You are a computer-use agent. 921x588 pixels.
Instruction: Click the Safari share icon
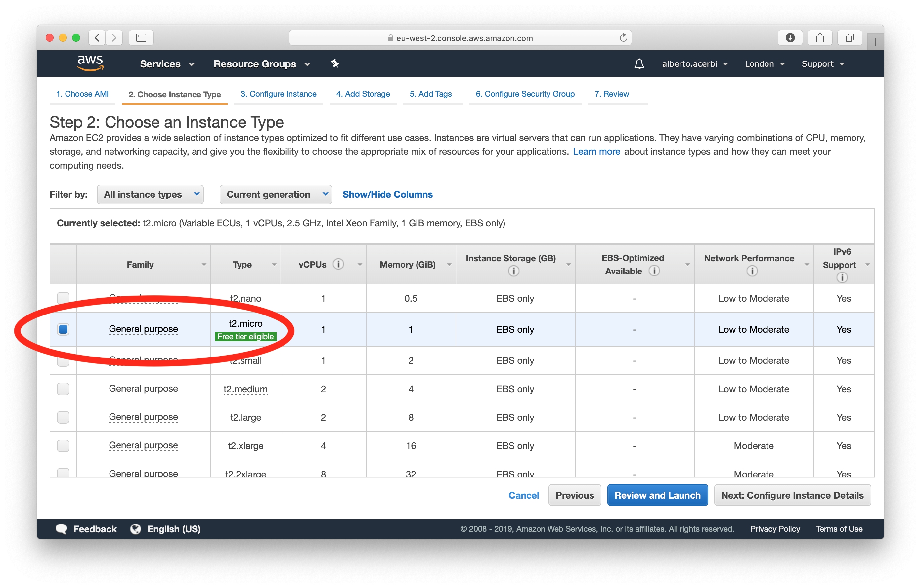(820, 38)
